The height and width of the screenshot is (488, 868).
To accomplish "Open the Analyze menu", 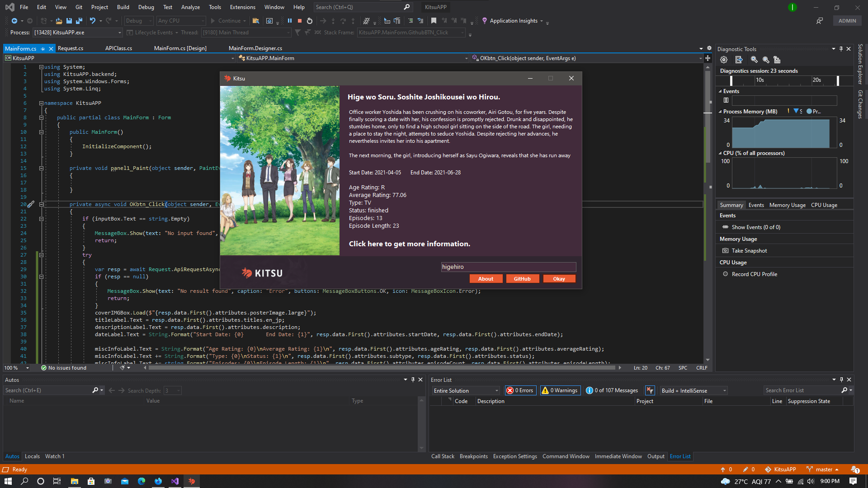I will [190, 7].
